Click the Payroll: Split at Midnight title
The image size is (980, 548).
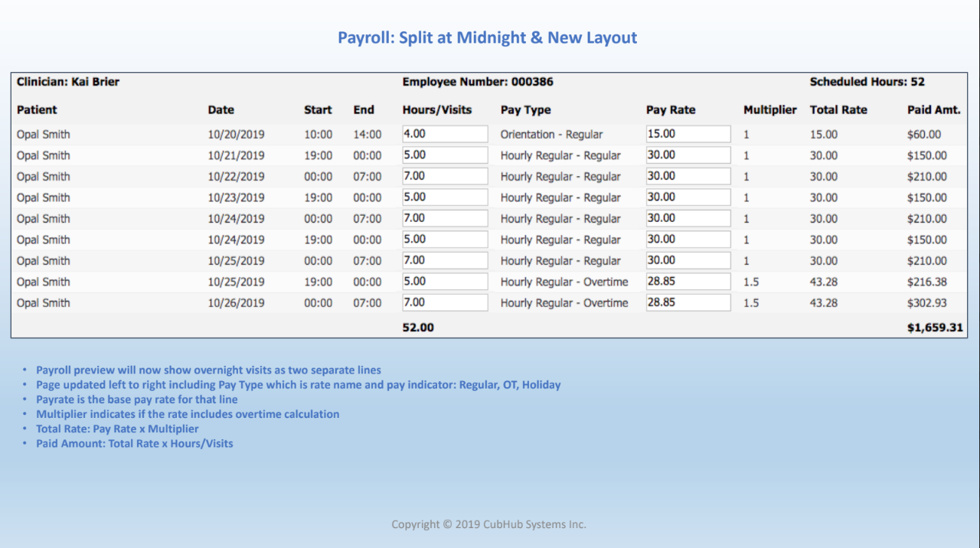pos(488,38)
